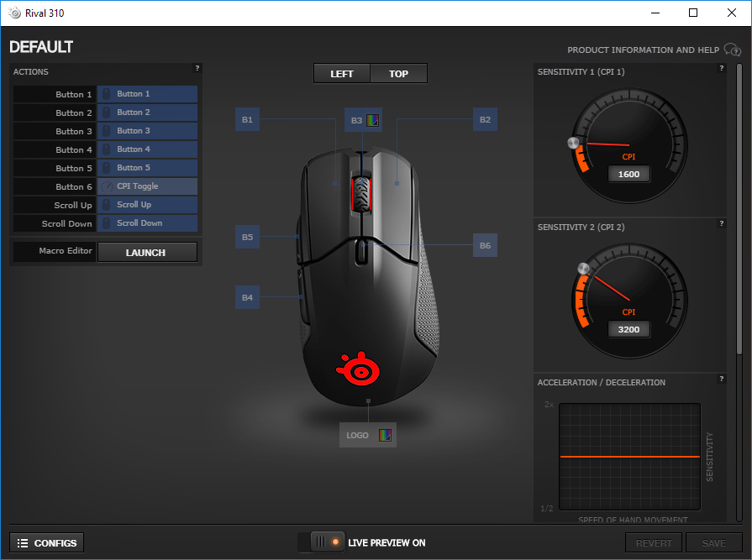Click the SteelSeries icon in title bar
The image size is (752, 560).
coord(15,13)
